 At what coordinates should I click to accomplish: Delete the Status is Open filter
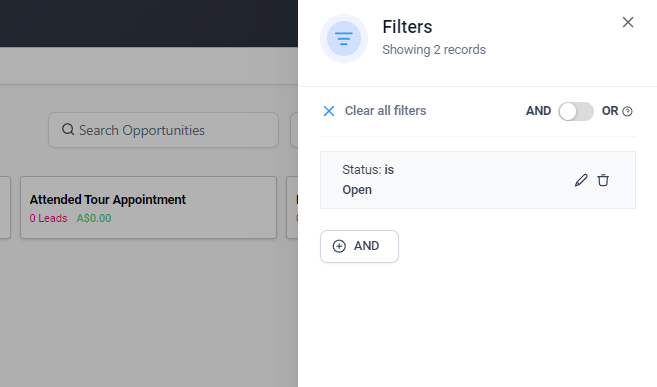(x=603, y=180)
